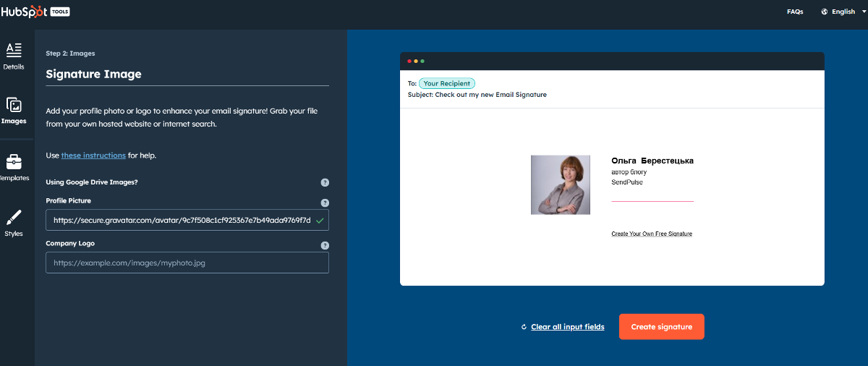Click the green checkmark in Profile Picture field
The image size is (868, 366).
tap(320, 220)
